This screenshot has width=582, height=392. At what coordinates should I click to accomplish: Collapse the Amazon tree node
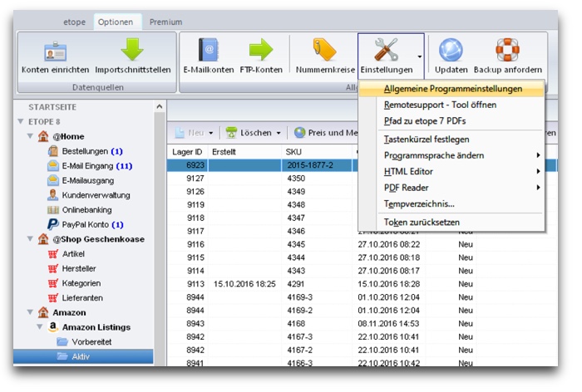tap(31, 312)
